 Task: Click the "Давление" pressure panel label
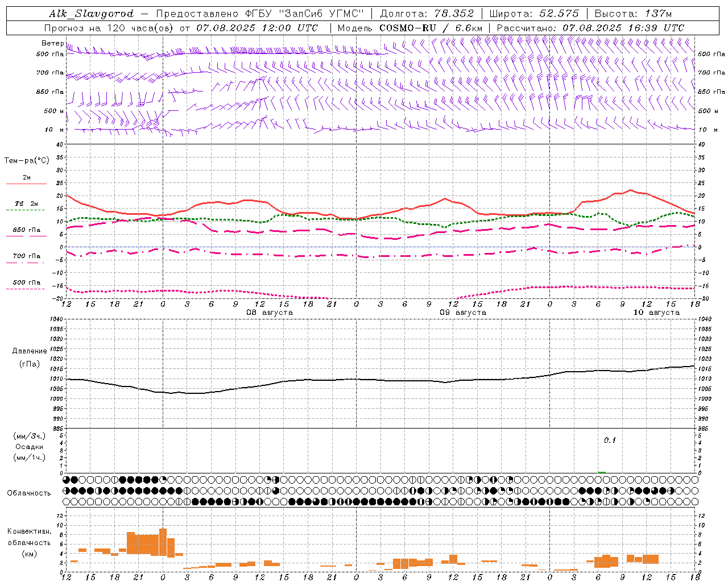pos(30,351)
